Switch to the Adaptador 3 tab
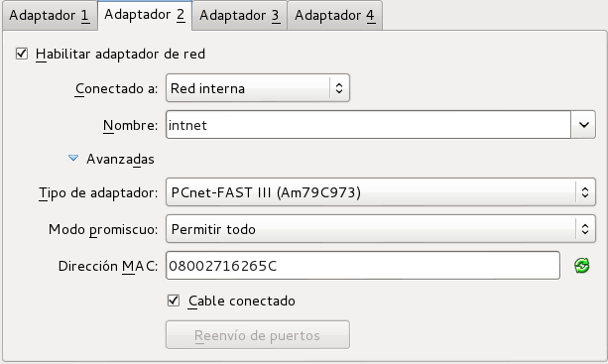608x364 pixels. [240, 16]
